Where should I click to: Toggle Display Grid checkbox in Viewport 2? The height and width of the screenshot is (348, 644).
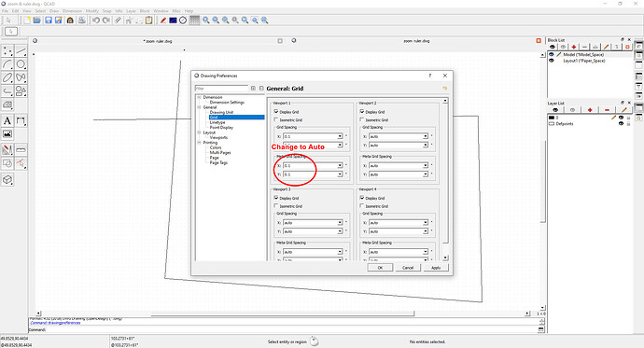point(362,112)
